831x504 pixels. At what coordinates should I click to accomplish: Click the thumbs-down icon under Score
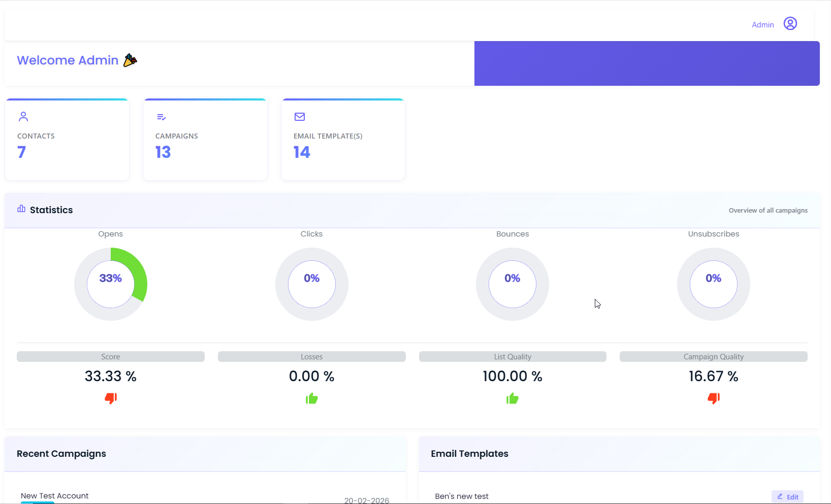111,399
